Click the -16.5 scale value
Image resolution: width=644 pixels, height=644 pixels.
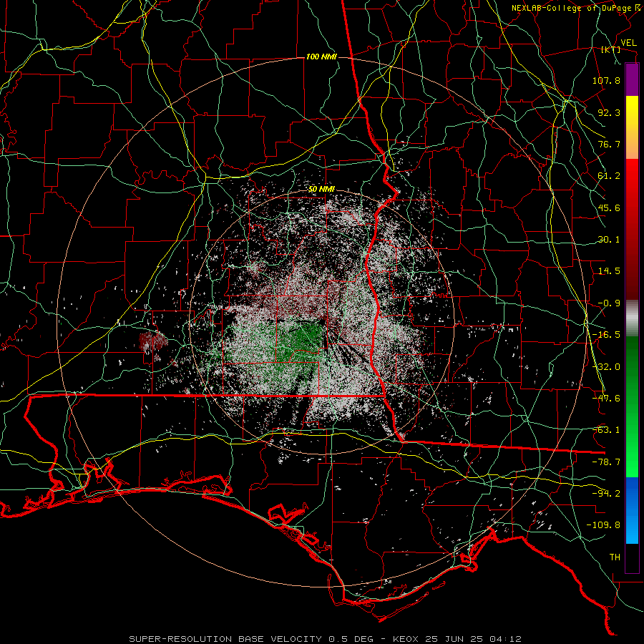606,335
